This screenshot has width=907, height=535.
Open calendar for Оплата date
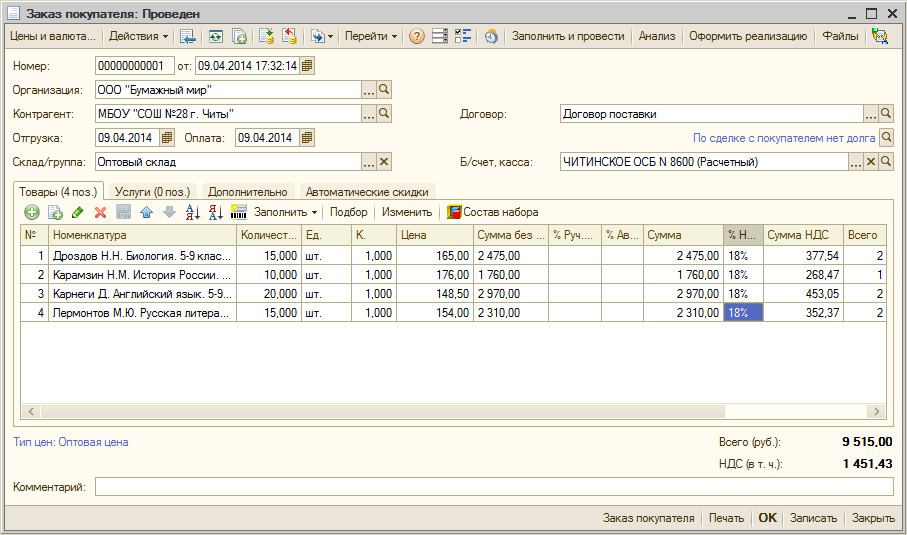(307, 138)
